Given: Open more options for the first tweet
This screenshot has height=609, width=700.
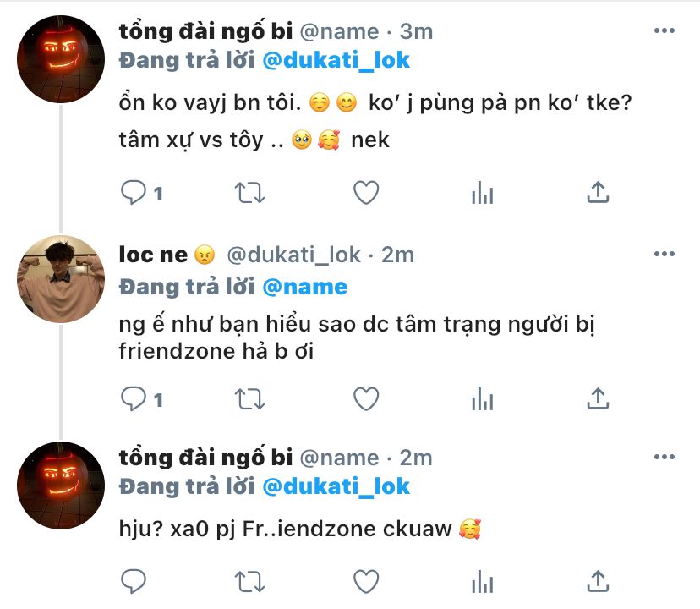Looking at the screenshot, I should click(665, 30).
